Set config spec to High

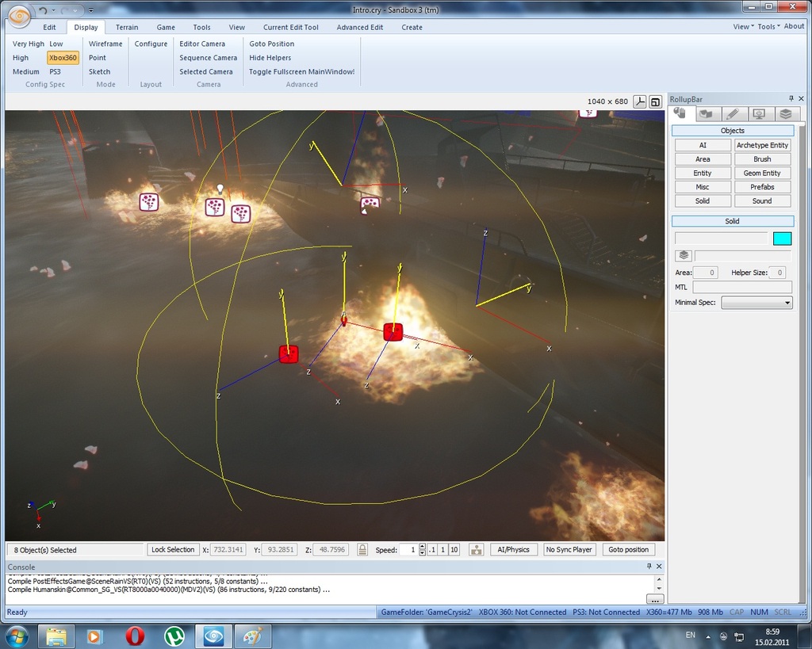pyautogui.click(x=21, y=58)
